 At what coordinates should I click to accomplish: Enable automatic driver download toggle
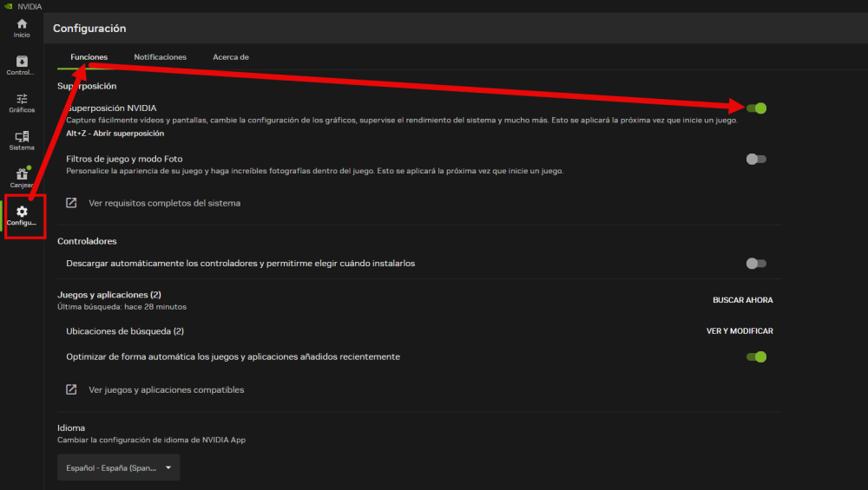[x=756, y=264]
